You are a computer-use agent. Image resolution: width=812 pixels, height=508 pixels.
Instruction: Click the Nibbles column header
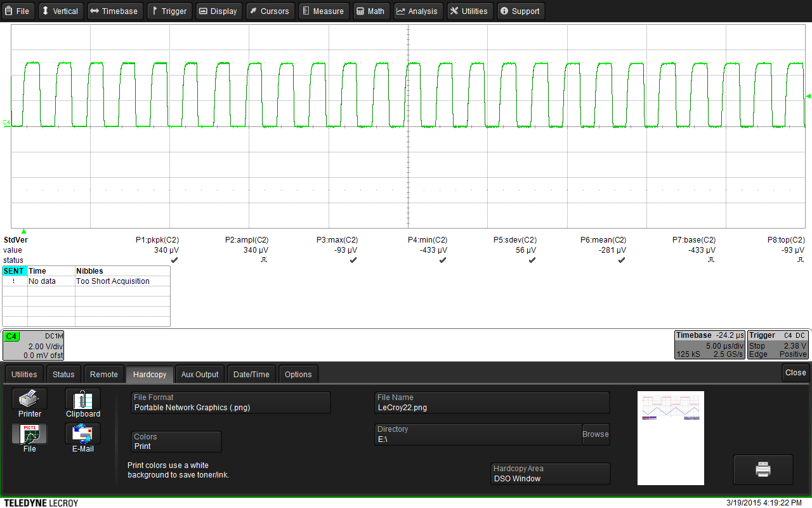tap(122, 271)
